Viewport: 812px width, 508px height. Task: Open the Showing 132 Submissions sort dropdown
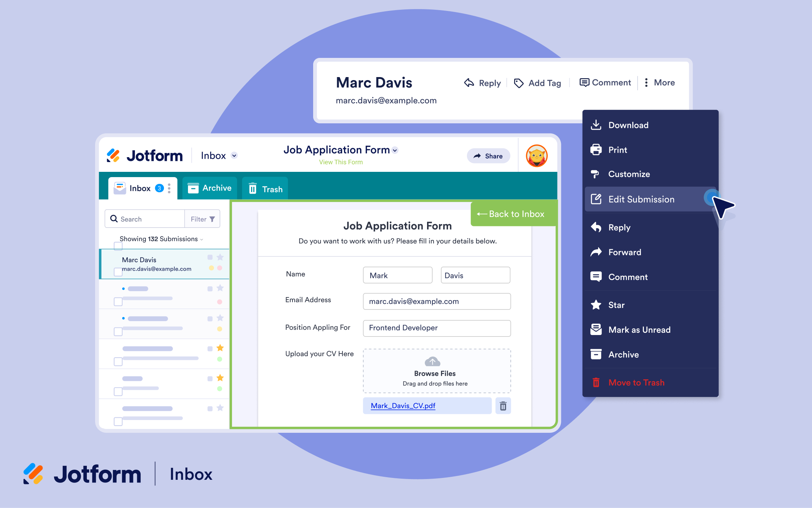tap(202, 239)
